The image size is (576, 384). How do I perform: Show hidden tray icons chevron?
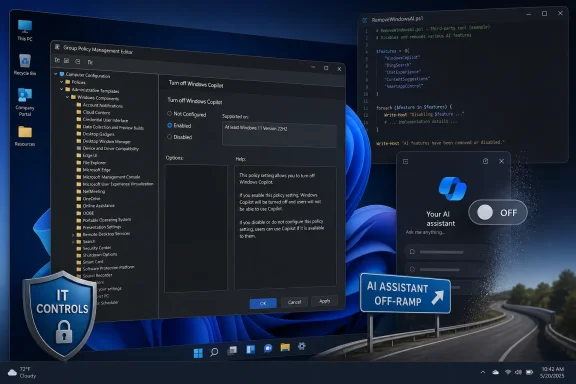point(483,372)
